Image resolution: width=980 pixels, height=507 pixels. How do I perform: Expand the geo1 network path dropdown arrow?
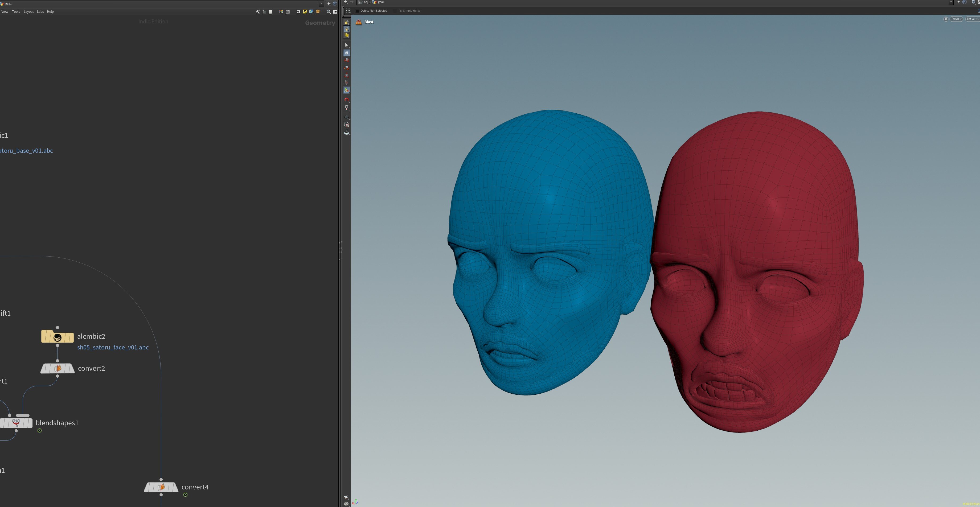(x=321, y=3)
